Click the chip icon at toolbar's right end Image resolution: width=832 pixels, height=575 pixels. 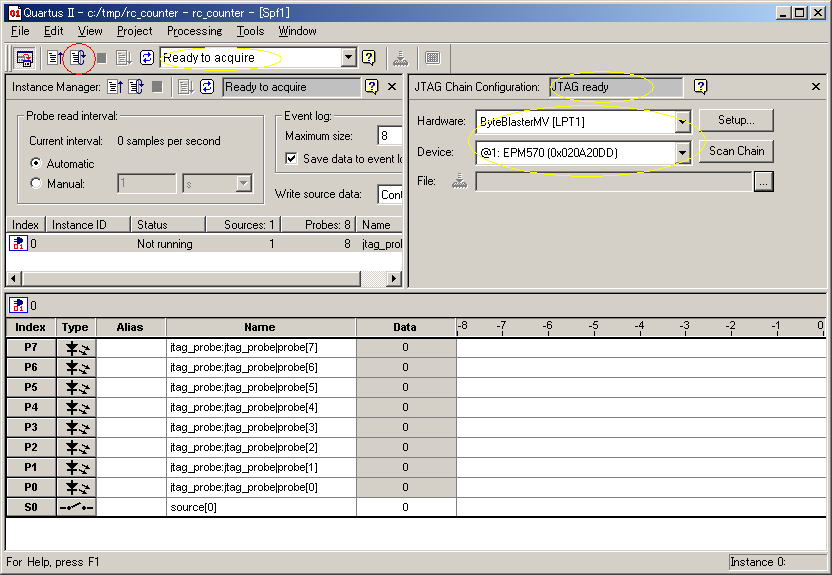click(432, 57)
